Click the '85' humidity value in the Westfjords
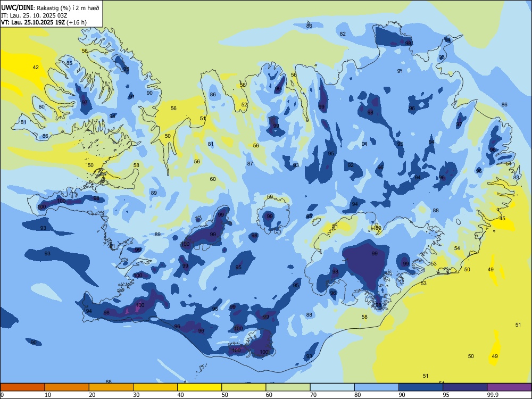This screenshot has width=532, height=399. click(x=69, y=63)
